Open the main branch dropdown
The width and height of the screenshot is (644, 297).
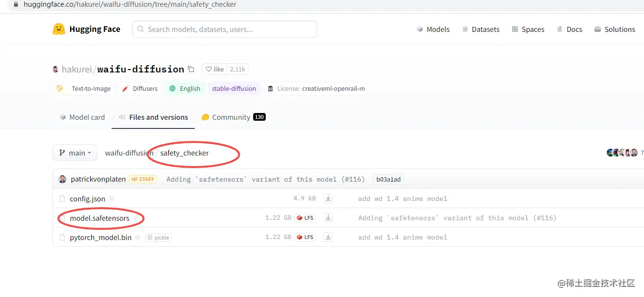click(x=75, y=153)
